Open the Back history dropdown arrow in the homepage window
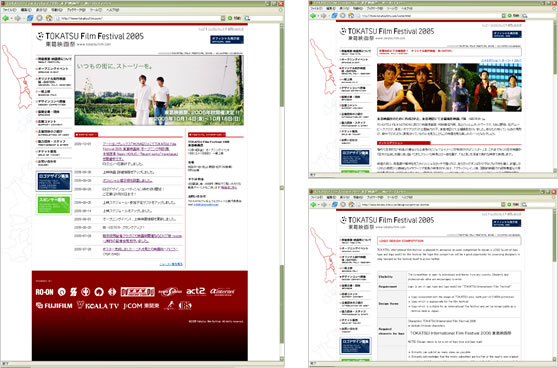Image resolution: width=558 pixels, height=368 pixels. point(11,18)
